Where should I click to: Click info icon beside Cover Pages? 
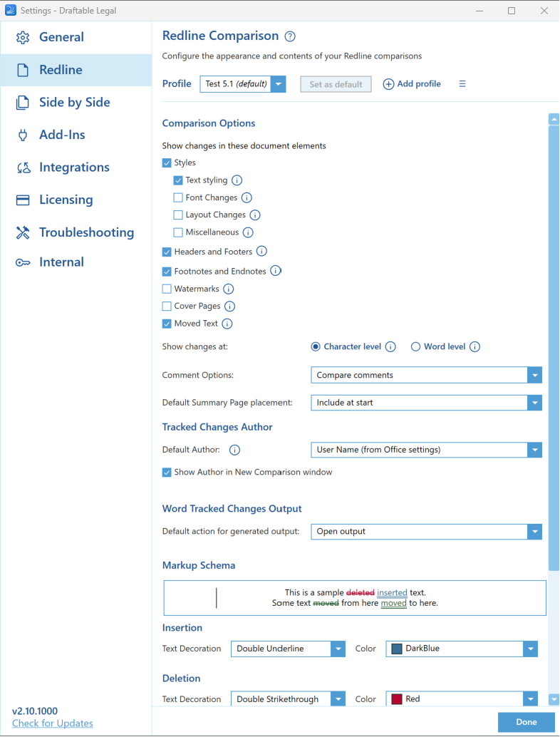[229, 306]
